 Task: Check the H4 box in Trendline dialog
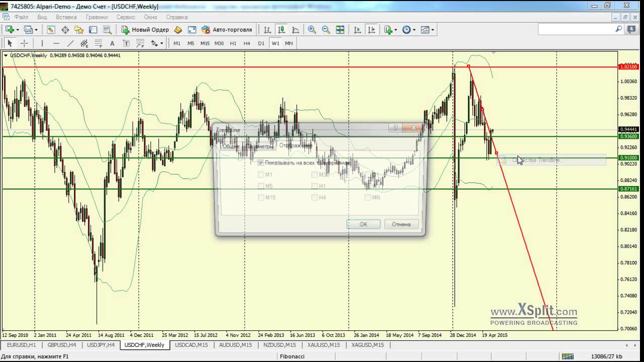pos(314,198)
